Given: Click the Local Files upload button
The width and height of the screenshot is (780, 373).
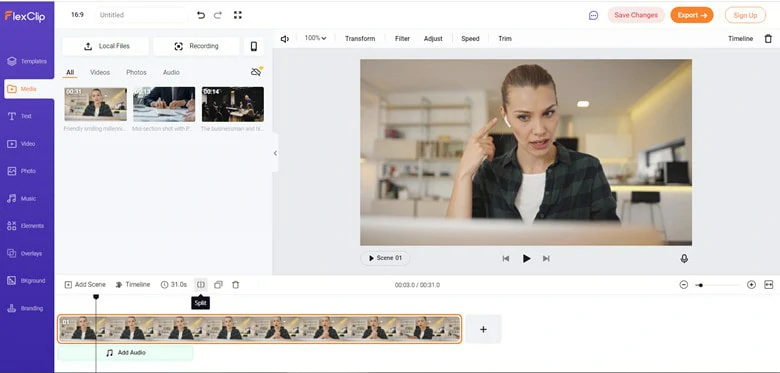Looking at the screenshot, I should pyautogui.click(x=105, y=46).
